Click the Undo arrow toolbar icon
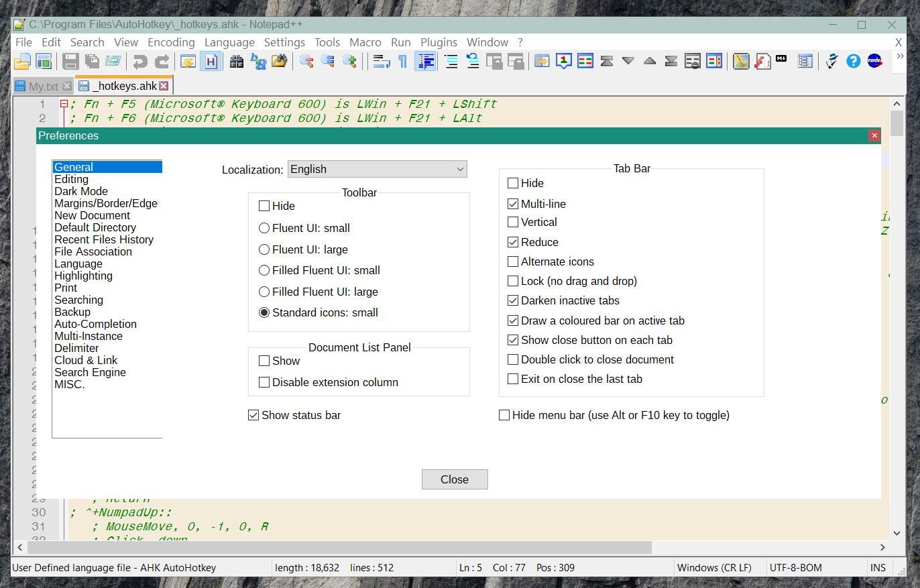Screen dimensions: 920x588 click(x=140, y=62)
